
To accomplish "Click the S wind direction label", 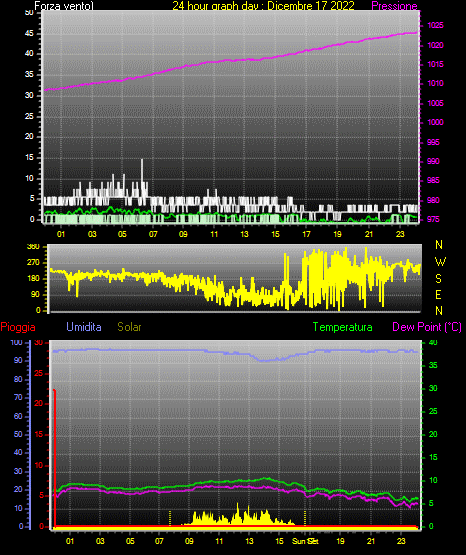I will pyautogui.click(x=438, y=279).
